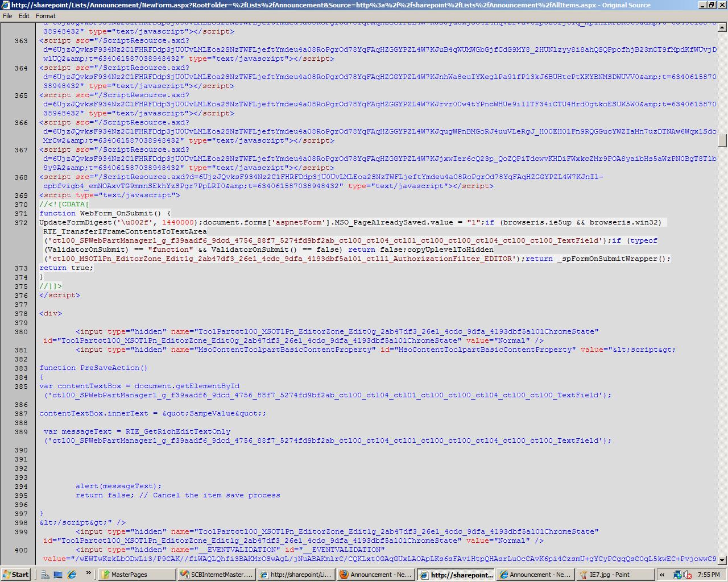
Task: Click the vertical scrollbar thumb
Action: point(722,140)
